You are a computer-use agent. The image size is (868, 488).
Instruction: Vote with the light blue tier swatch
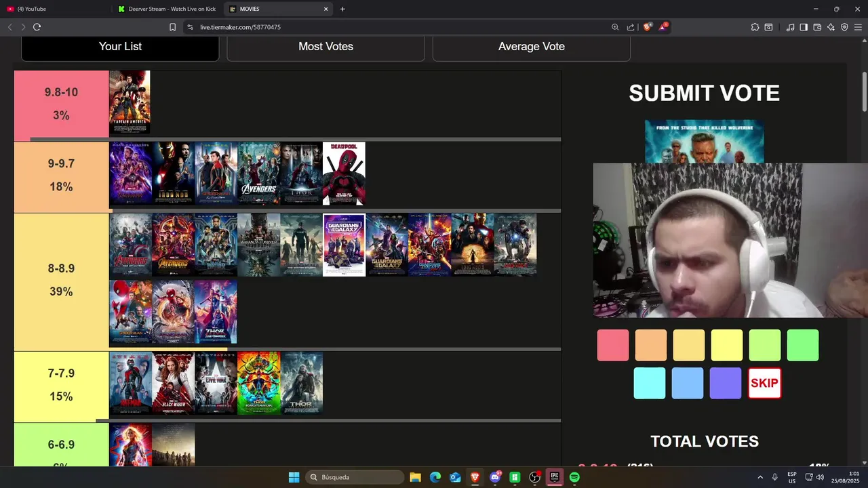click(x=688, y=383)
